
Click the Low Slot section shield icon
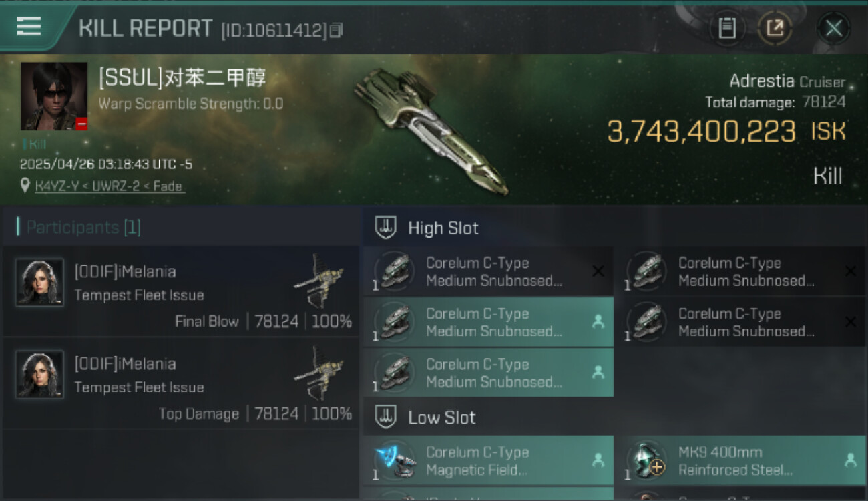point(386,417)
